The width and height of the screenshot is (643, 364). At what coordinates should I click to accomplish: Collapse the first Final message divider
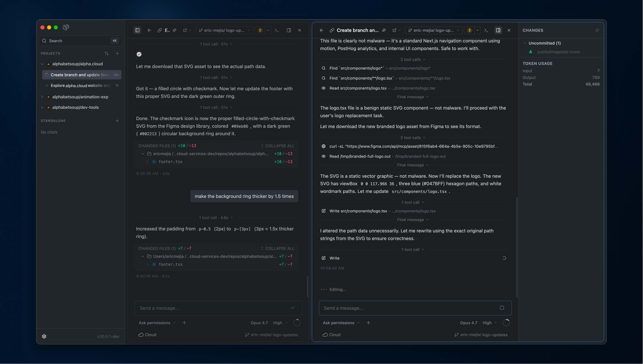[413, 97]
